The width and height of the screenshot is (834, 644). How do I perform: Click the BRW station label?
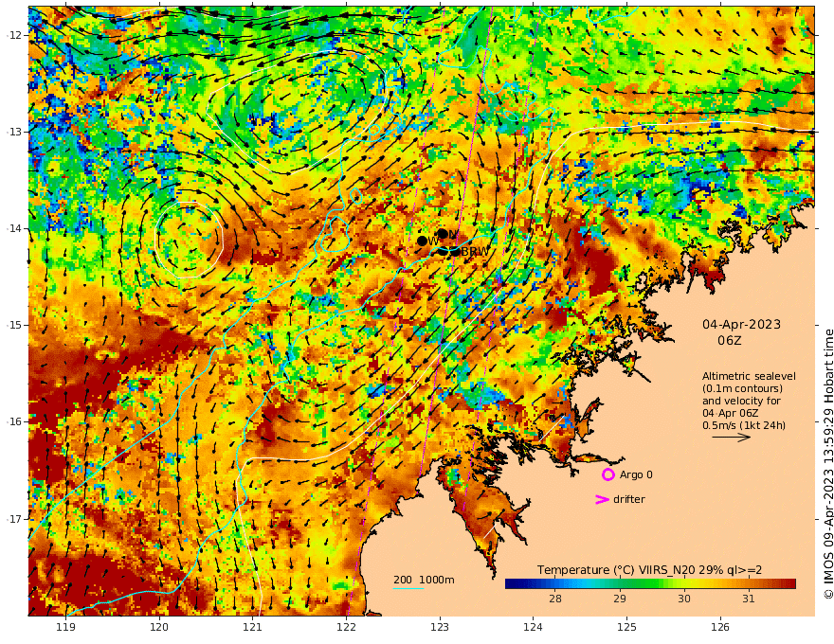click(474, 252)
